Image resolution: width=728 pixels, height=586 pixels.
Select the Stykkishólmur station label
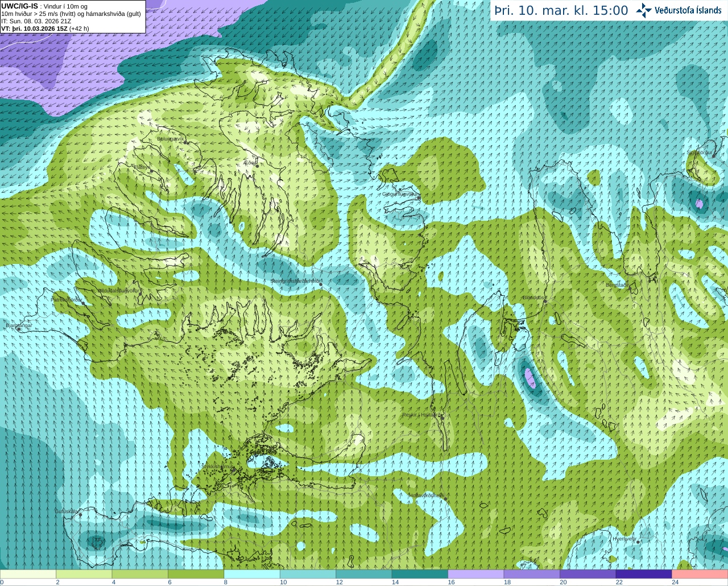point(217,466)
